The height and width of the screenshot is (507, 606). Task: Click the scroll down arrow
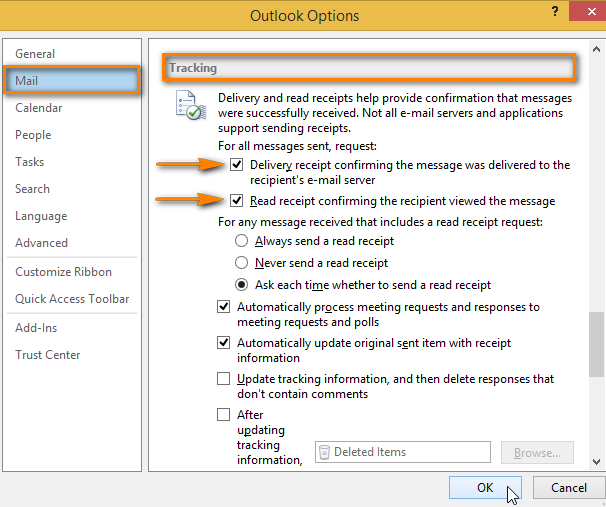pyautogui.click(x=596, y=461)
